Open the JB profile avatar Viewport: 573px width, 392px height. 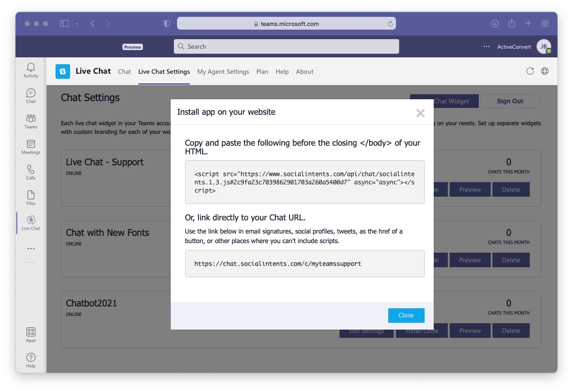[543, 46]
